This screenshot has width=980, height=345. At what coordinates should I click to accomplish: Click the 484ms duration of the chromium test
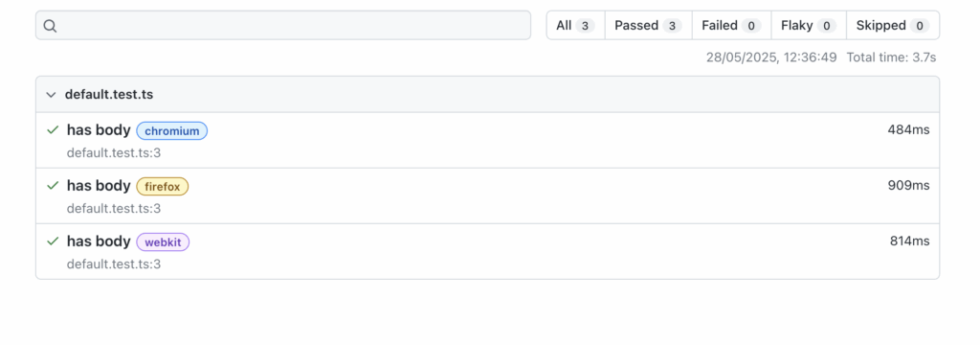click(909, 130)
